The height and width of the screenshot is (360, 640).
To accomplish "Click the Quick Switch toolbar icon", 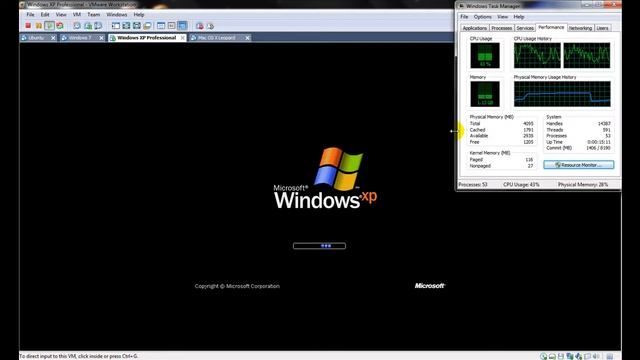I will [x=137, y=26].
